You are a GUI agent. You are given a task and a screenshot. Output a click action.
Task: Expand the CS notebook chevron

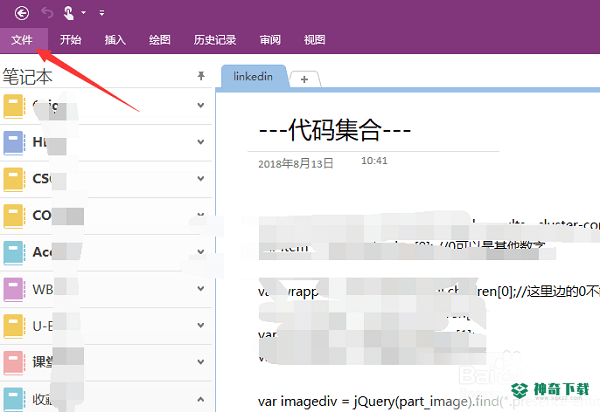(201, 179)
